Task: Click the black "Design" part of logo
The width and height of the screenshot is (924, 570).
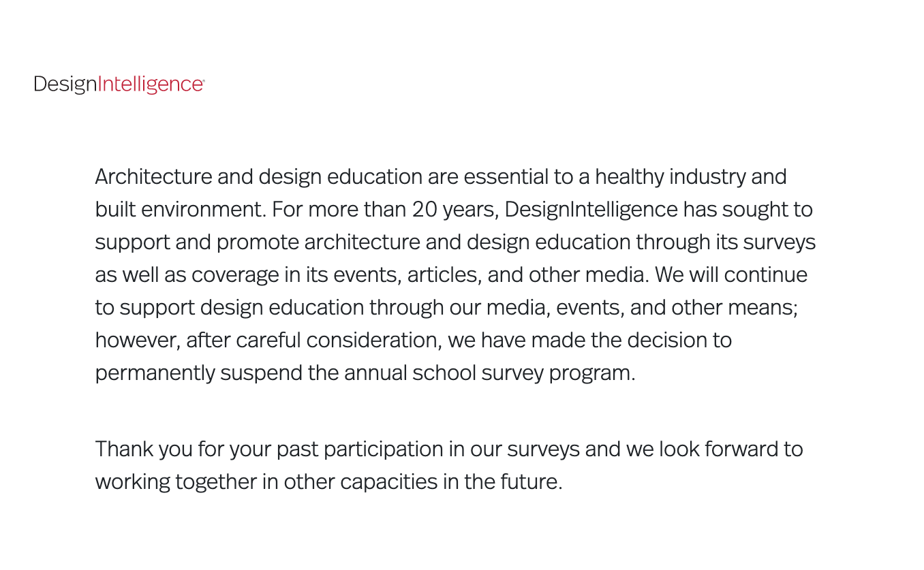Action: (x=65, y=84)
